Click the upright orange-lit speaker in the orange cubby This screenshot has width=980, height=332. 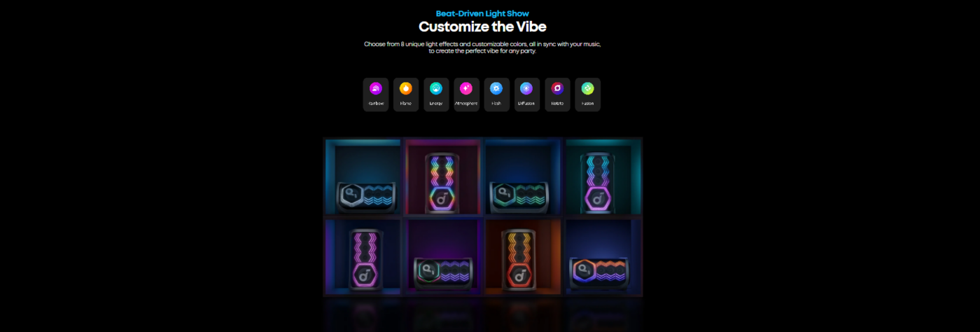(x=520, y=259)
